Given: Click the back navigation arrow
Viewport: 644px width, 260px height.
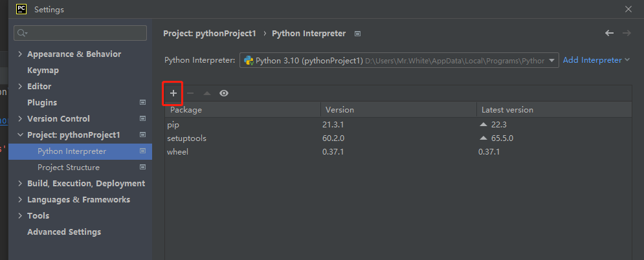Looking at the screenshot, I should [x=609, y=33].
